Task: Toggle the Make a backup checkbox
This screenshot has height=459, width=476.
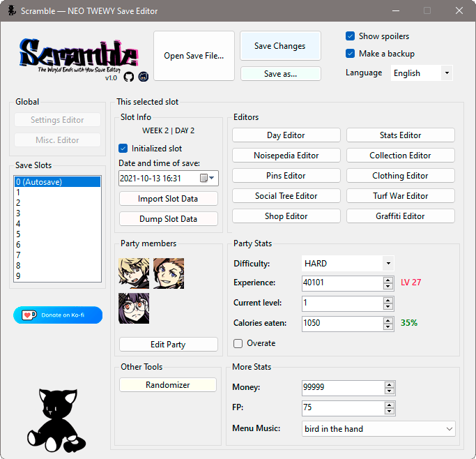Action: click(350, 54)
